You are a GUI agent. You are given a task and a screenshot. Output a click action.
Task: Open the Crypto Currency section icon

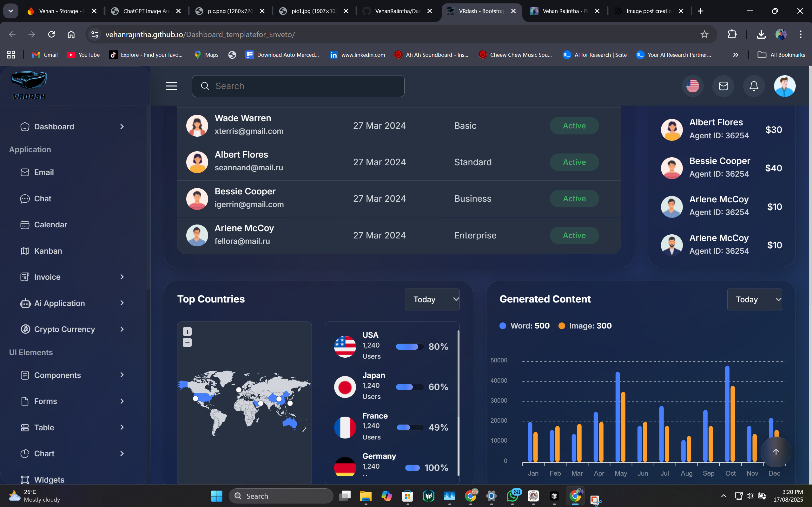pos(25,329)
